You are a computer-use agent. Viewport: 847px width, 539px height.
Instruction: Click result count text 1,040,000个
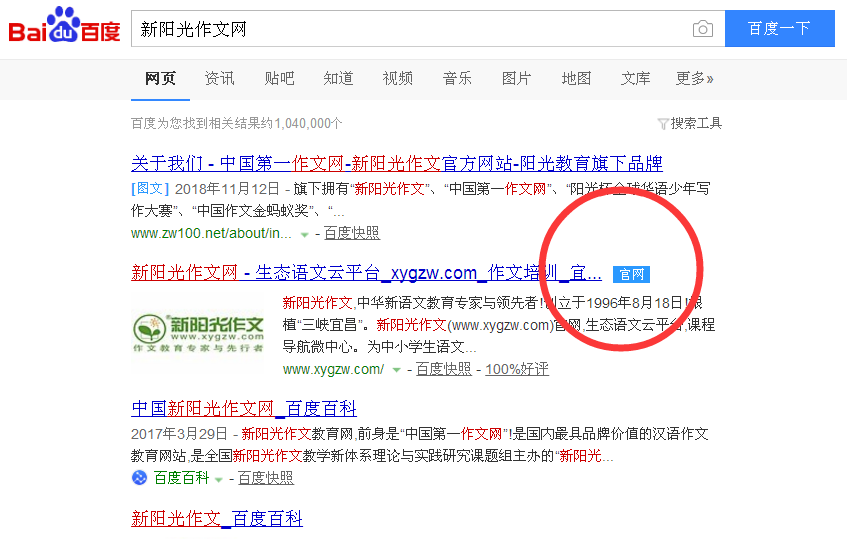tap(308, 123)
